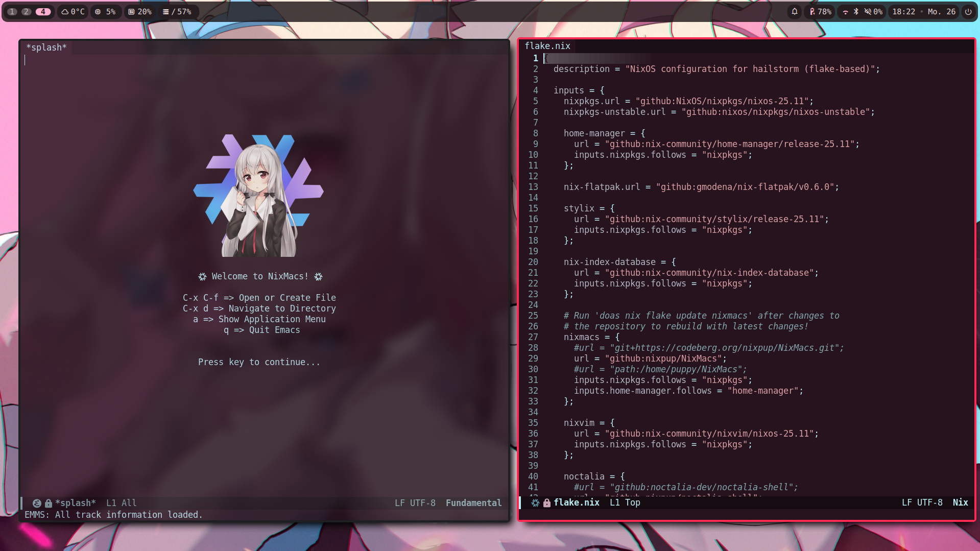This screenshot has width=980, height=551.
Task: Click 'home-manager = {' on line 8
Action: point(605,133)
